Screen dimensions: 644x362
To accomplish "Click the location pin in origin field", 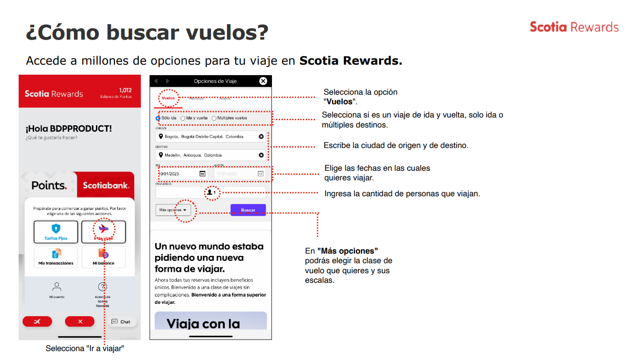I will point(161,136).
